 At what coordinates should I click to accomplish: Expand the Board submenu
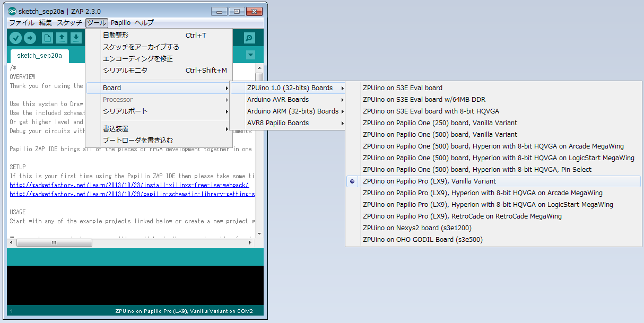pyautogui.click(x=159, y=88)
